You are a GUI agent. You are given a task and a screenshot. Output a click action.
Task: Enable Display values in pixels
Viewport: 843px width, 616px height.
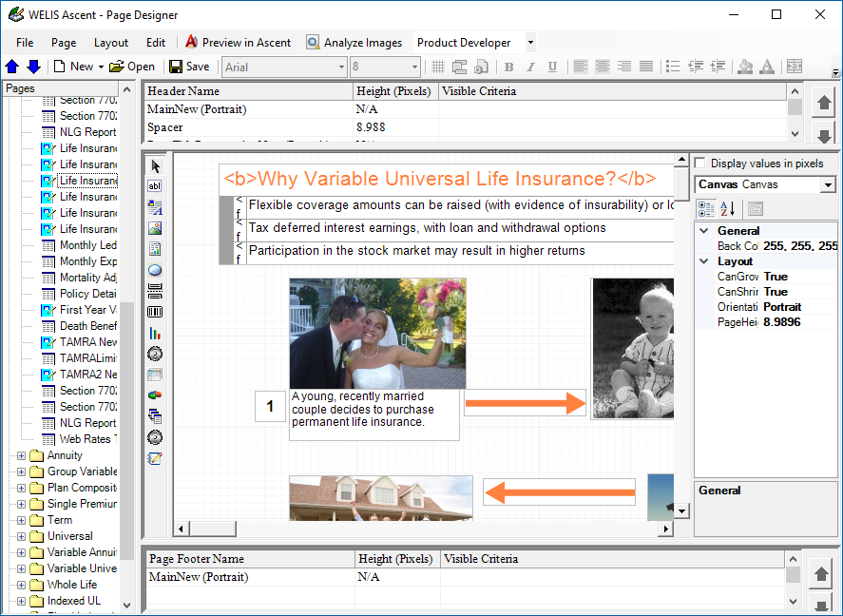[701, 164]
